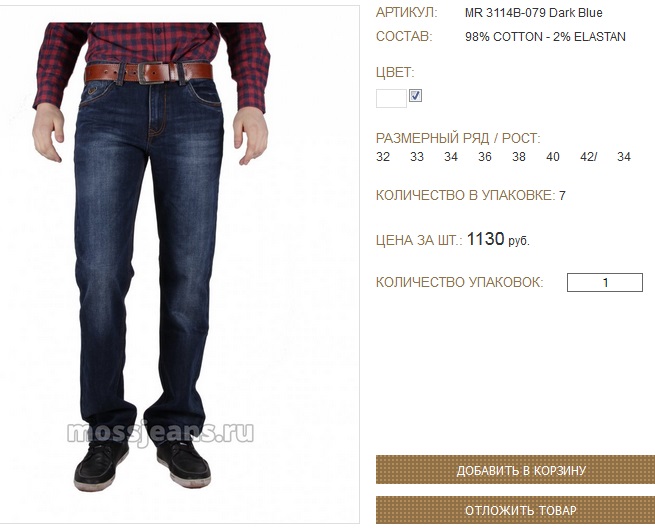Add item to cart with ДОБАВИТЬ В КОРЗИНУ
The image size is (655, 531).
point(515,470)
